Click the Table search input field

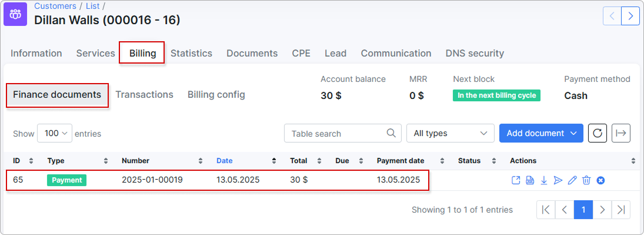[x=342, y=133]
